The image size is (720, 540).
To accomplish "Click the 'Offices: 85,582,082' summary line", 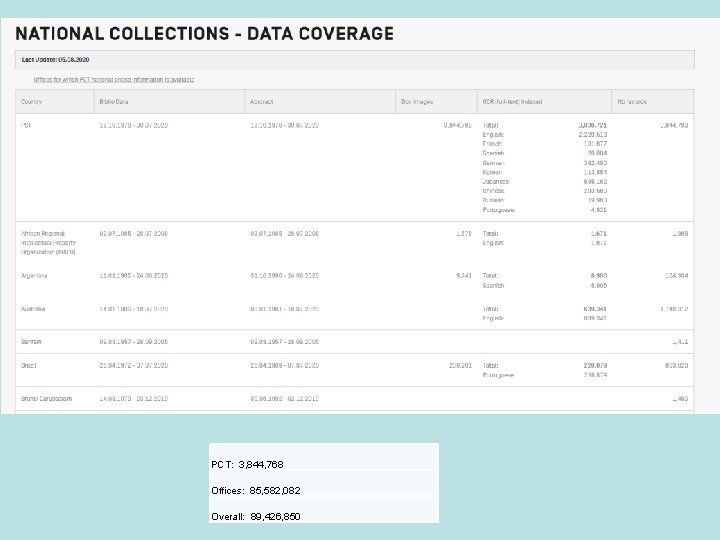I will (256, 490).
